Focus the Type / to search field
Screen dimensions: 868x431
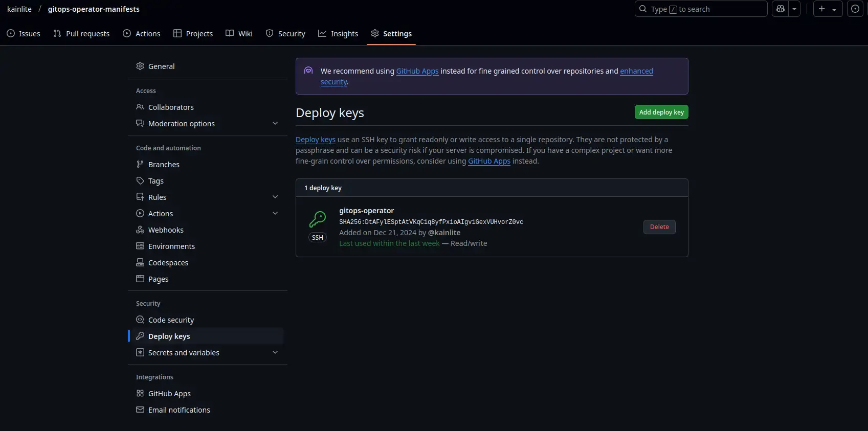click(701, 9)
